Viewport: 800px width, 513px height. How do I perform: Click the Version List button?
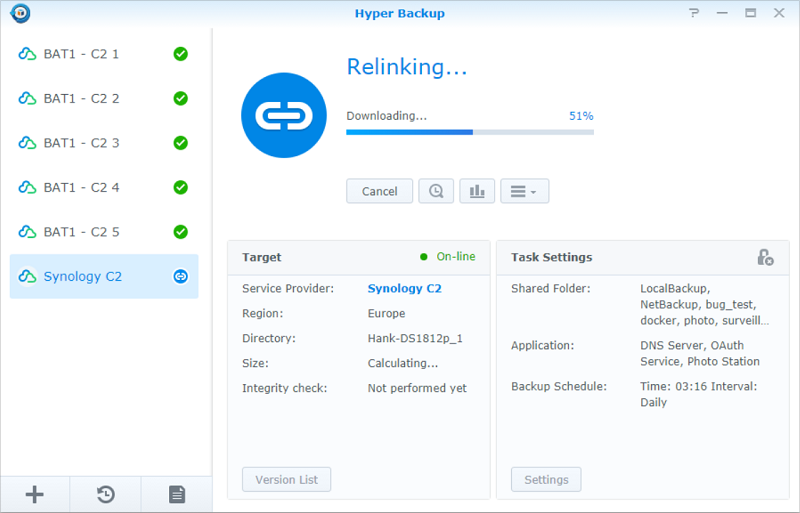click(286, 479)
